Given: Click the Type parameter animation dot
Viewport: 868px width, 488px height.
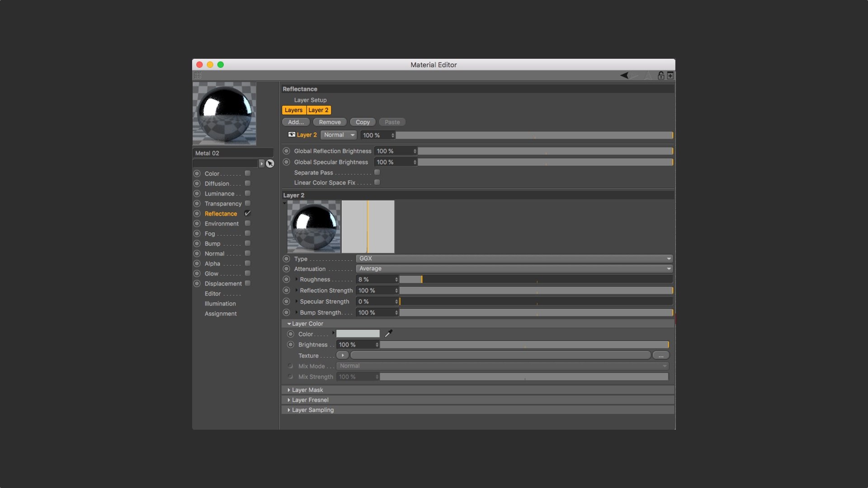Looking at the screenshot, I should [286, 258].
